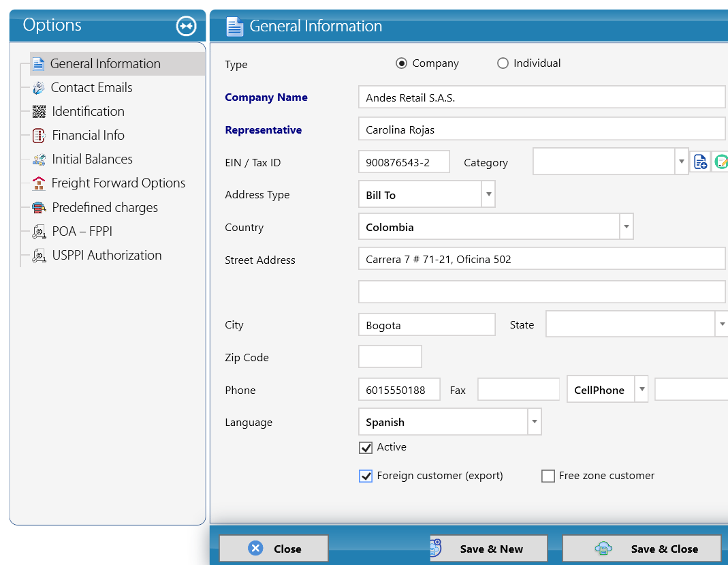Collapse the Options panel with the round arrow icon
This screenshot has height=565, width=728.
click(186, 26)
